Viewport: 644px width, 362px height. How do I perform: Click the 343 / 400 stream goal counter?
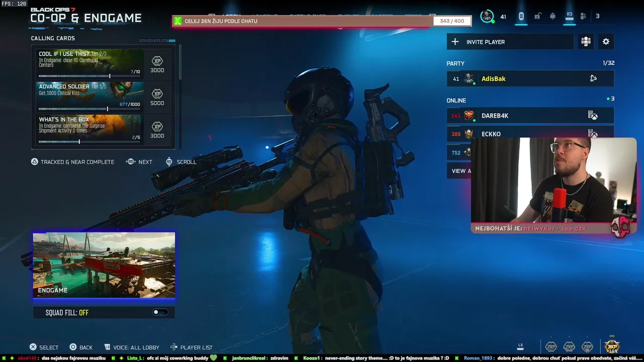452,21
